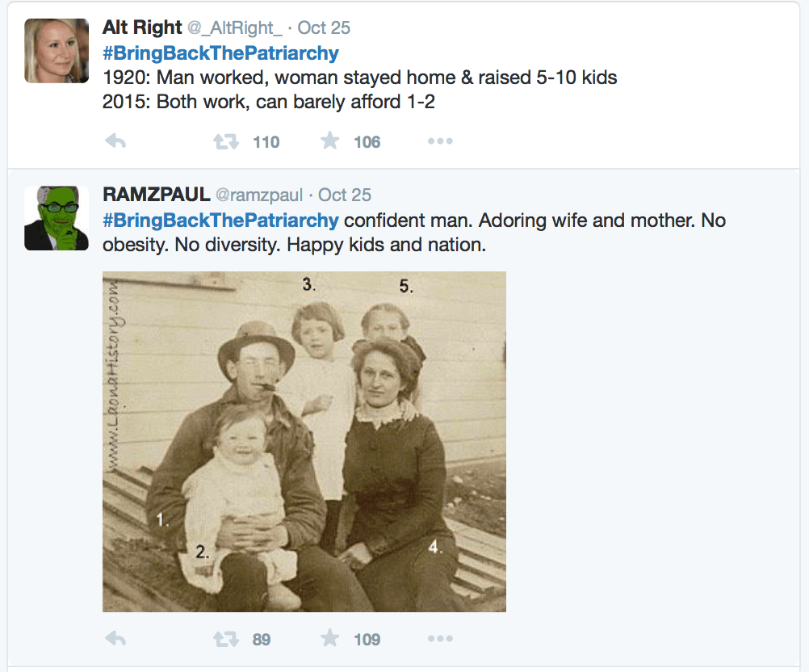This screenshot has height=672, width=809.
Task: Click Oct 25 timestamp on RAMZPAUL tweet
Action: pyautogui.click(x=345, y=195)
